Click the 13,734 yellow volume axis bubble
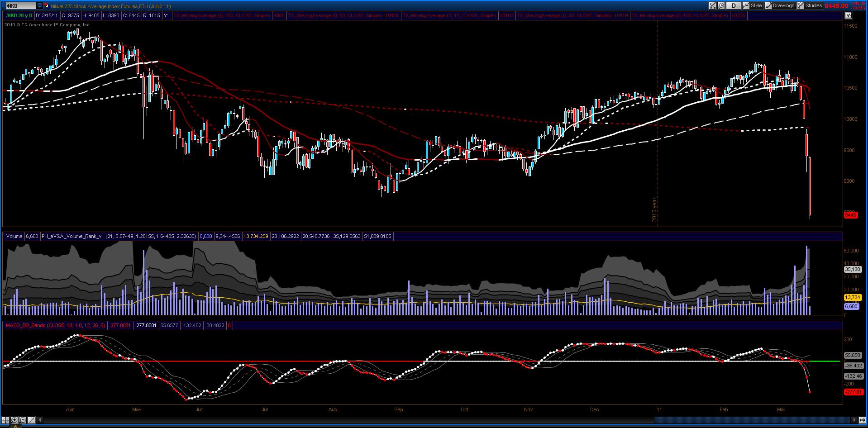The width and height of the screenshot is (868, 428). click(x=852, y=297)
